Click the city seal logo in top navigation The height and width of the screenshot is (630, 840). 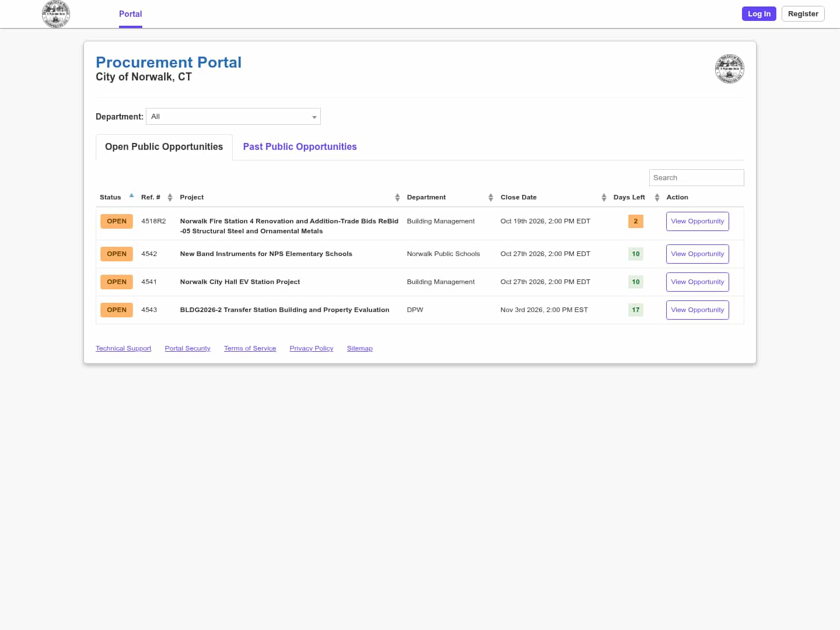56,14
